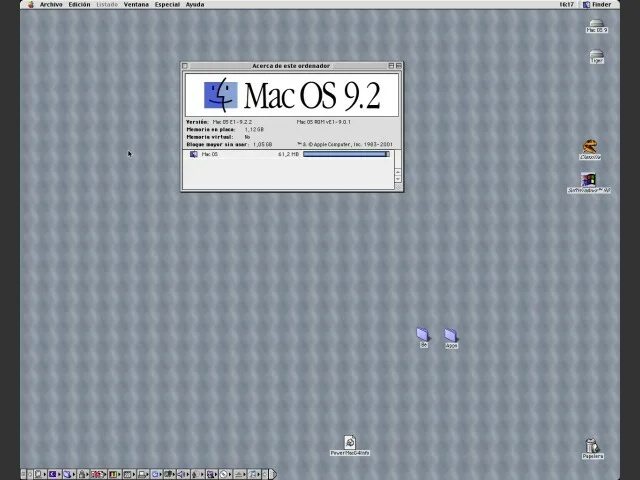Collapse the Control Strip with its end tab
The height and width of the screenshot is (480, 640).
(x=273, y=474)
